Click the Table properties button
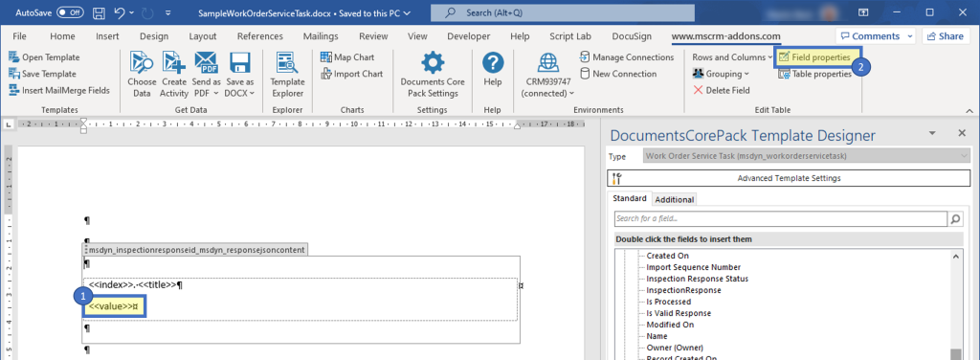980x360 pixels. coord(815,74)
